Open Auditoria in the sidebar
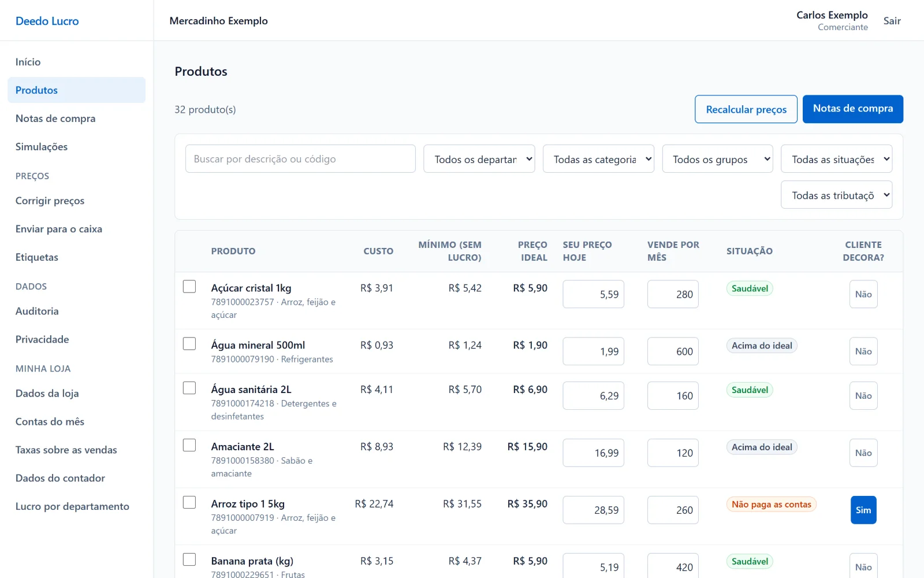The width and height of the screenshot is (924, 578). (x=76, y=311)
